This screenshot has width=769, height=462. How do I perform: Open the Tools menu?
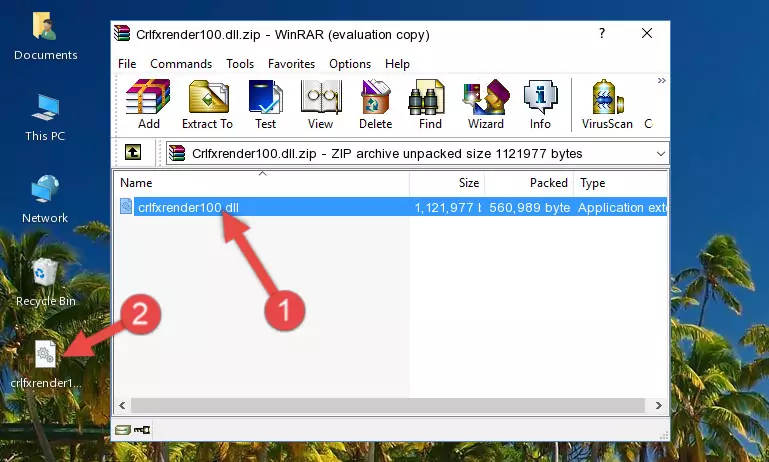[240, 64]
